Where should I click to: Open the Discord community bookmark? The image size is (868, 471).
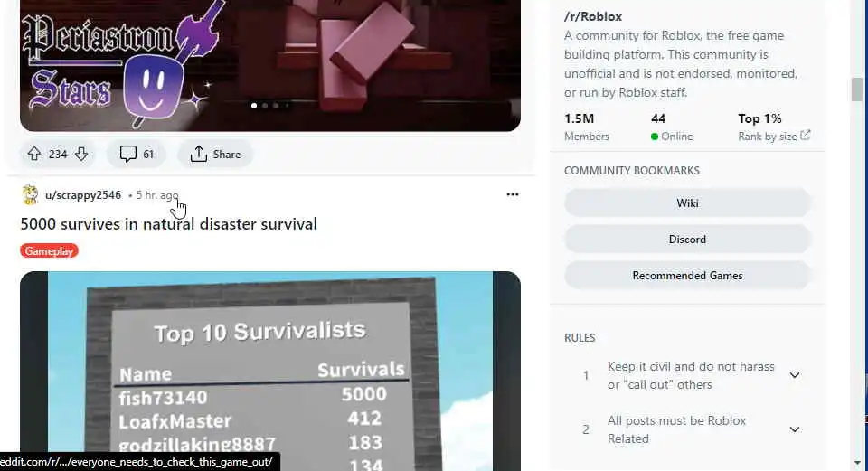pyautogui.click(x=687, y=239)
